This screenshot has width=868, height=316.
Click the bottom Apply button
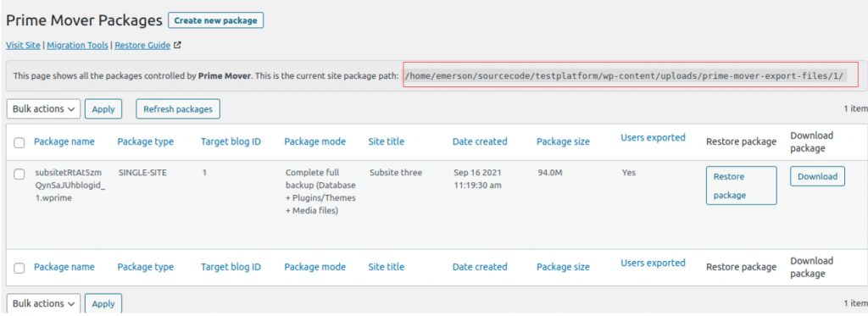click(x=103, y=304)
